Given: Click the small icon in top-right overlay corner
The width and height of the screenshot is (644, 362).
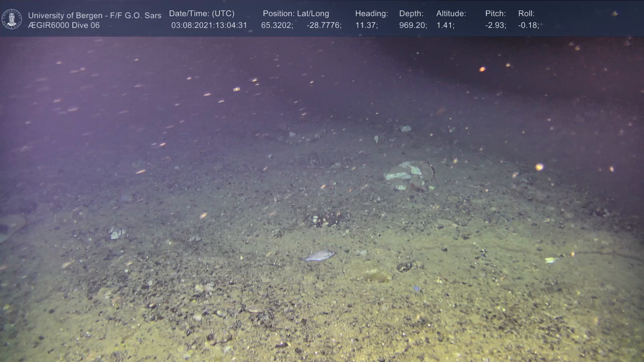Looking at the screenshot, I should 614,14.
